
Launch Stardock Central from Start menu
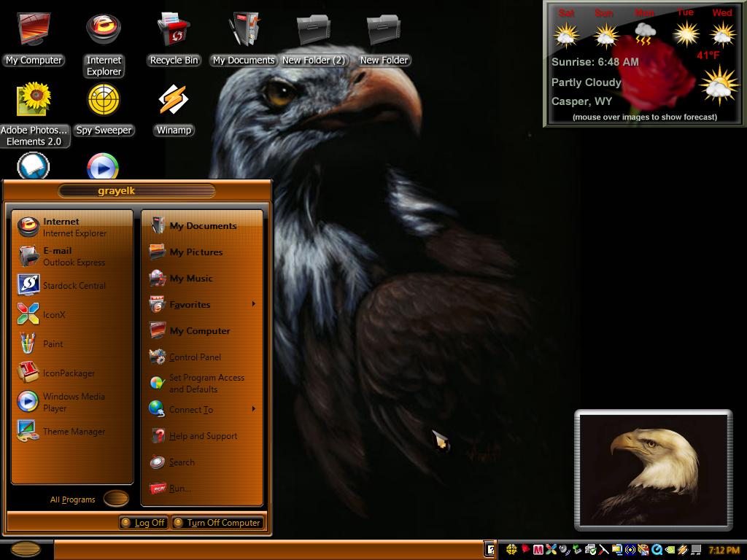pos(71,285)
